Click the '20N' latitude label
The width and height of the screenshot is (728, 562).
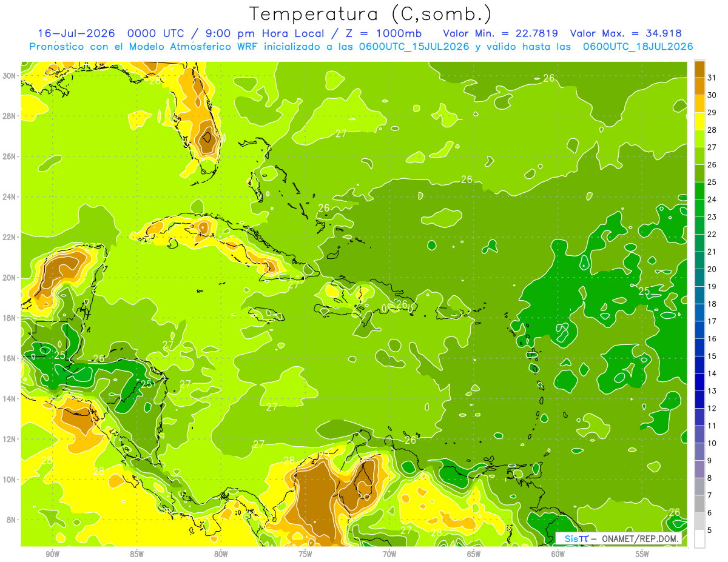pos(9,277)
